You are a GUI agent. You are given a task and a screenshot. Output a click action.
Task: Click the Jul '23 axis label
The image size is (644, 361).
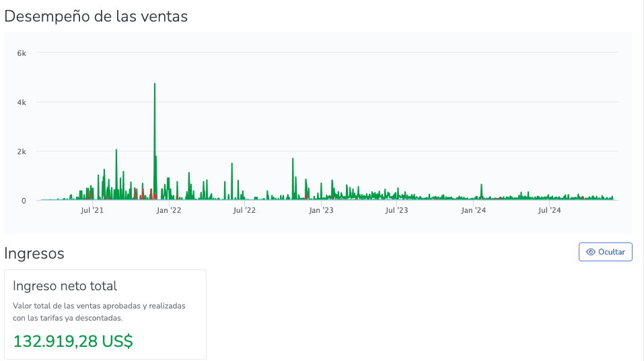[x=397, y=210]
